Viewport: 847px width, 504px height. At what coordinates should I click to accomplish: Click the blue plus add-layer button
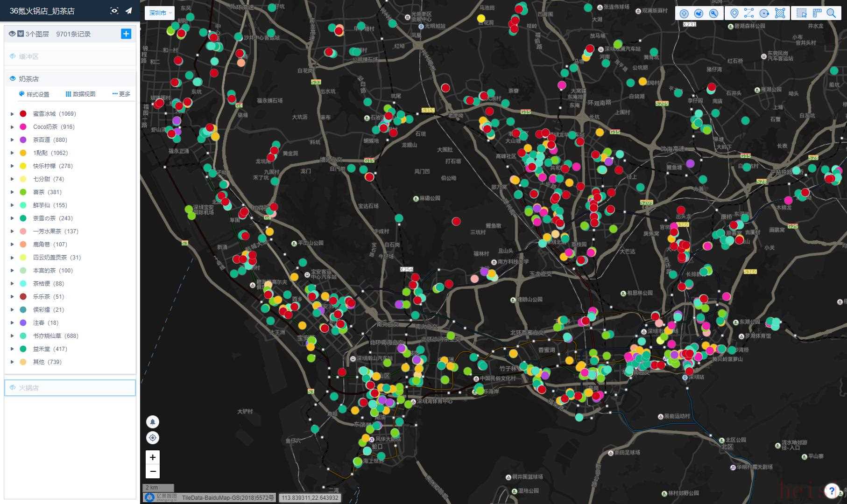pyautogui.click(x=126, y=34)
